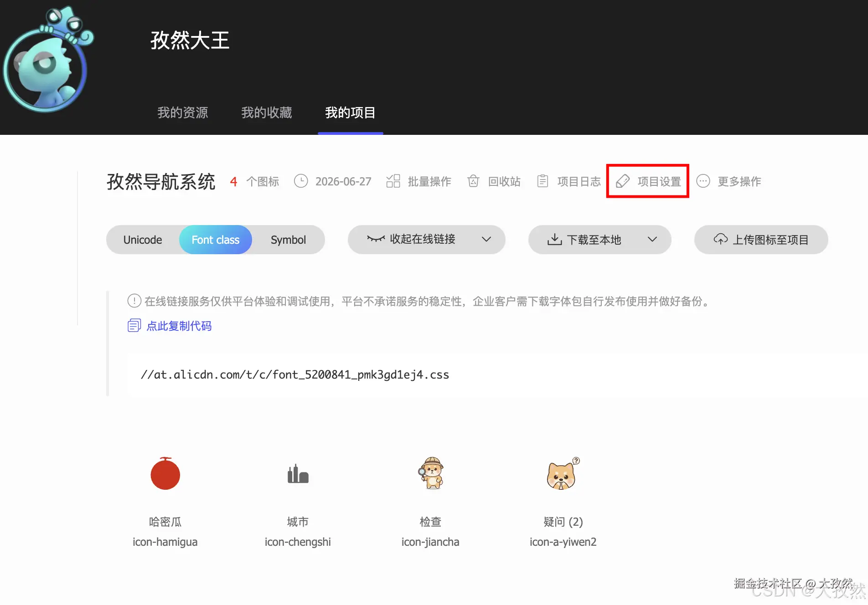
Task: Select the 城市 city buildings icon
Action: (298, 474)
